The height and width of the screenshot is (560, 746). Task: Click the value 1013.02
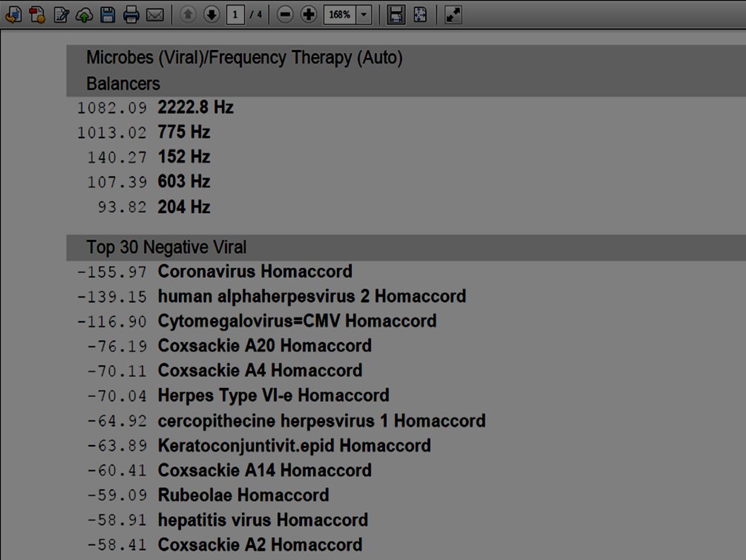point(112,133)
